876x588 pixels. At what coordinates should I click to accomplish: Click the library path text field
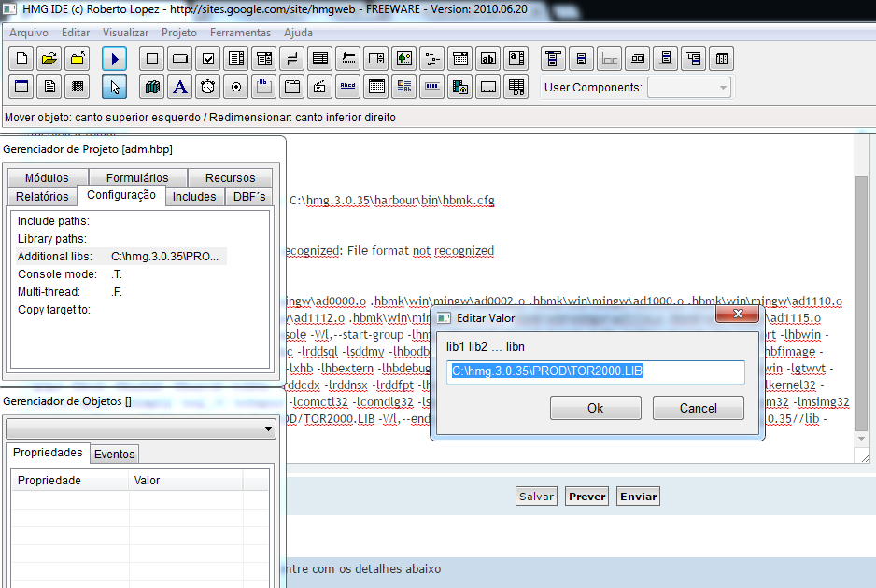point(595,371)
